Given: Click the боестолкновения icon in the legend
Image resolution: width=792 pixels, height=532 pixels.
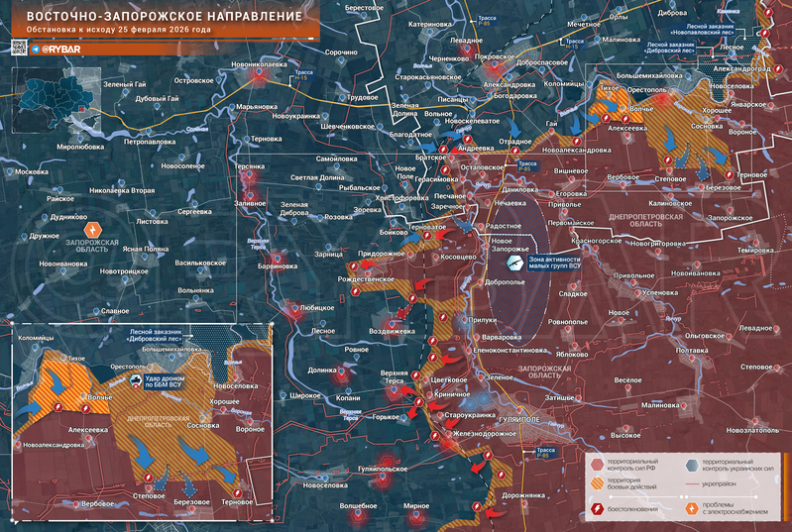Looking at the screenshot, I should coord(598,508).
